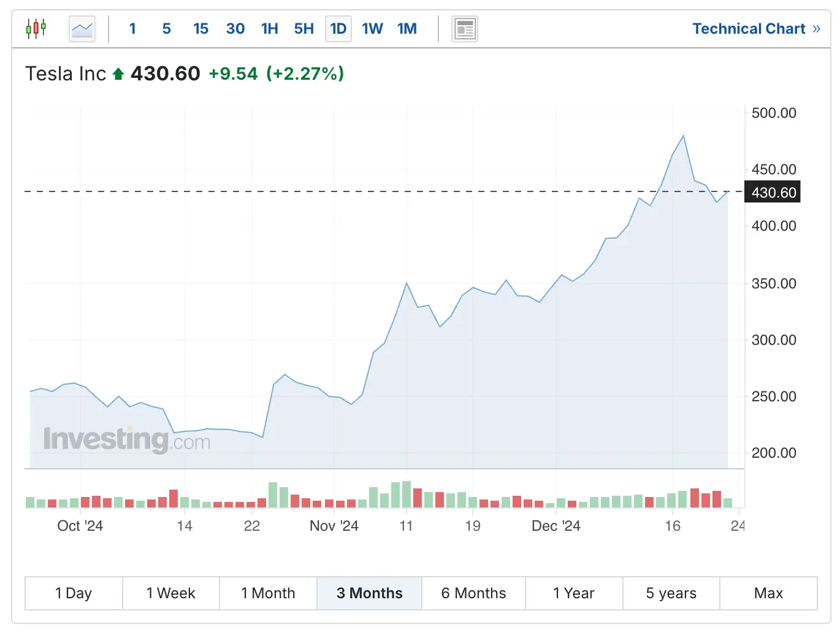
Task: Click the Investing.com watermark logo
Action: coord(127,439)
